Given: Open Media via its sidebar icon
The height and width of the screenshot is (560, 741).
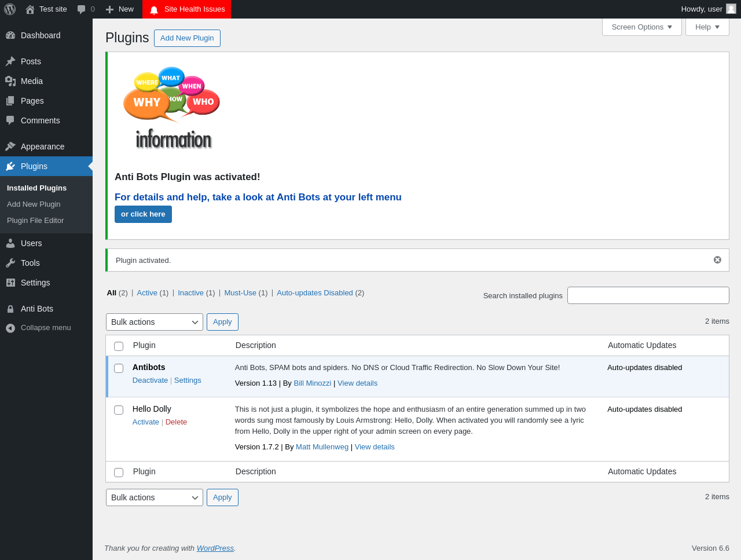Looking at the screenshot, I should tap(10, 81).
